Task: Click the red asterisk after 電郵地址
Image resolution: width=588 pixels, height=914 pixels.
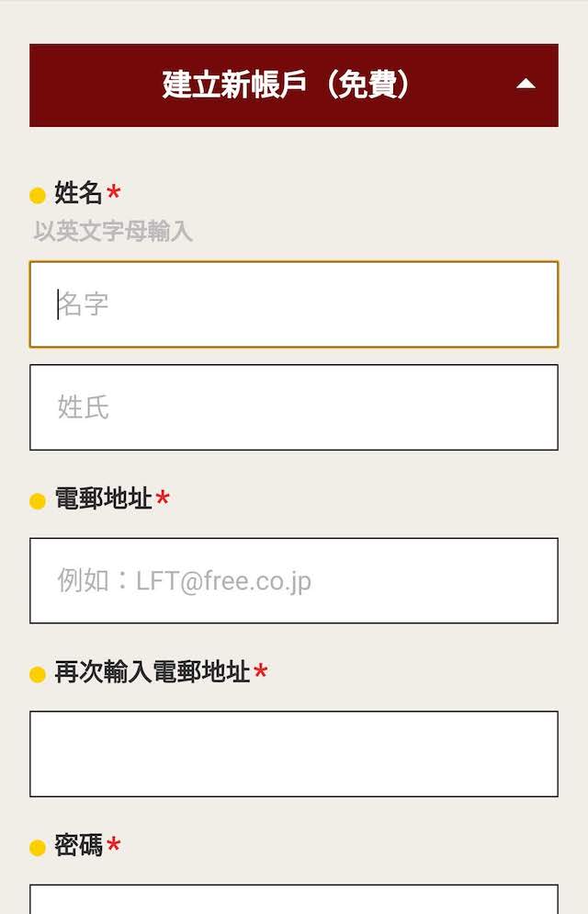Action: pyautogui.click(x=163, y=499)
